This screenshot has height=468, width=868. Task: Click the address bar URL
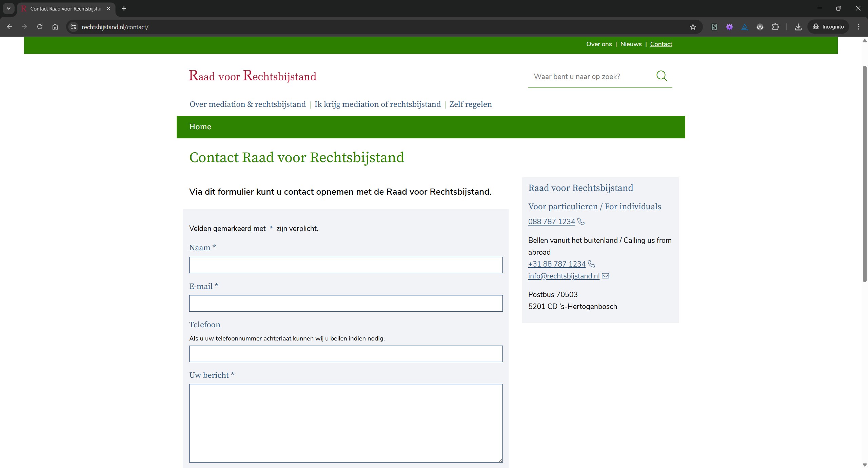pos(115,27)
